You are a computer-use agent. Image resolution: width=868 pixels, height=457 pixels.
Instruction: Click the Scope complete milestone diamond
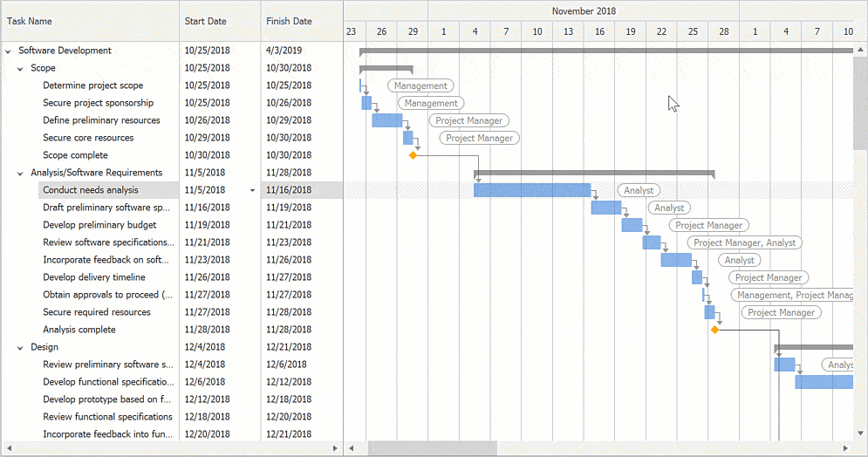point(413,155)
